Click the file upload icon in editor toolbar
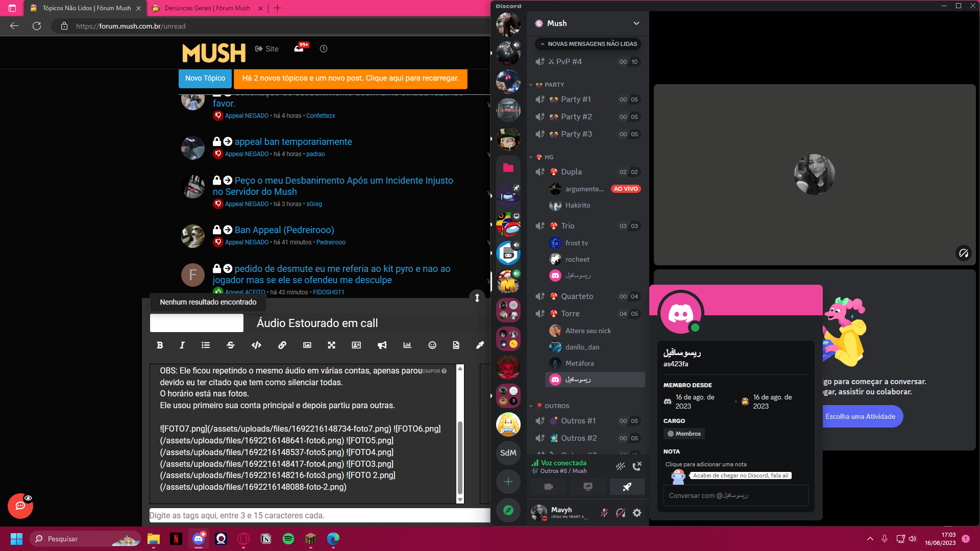Screen dimensions: 980x551 (x=456, y=345)
